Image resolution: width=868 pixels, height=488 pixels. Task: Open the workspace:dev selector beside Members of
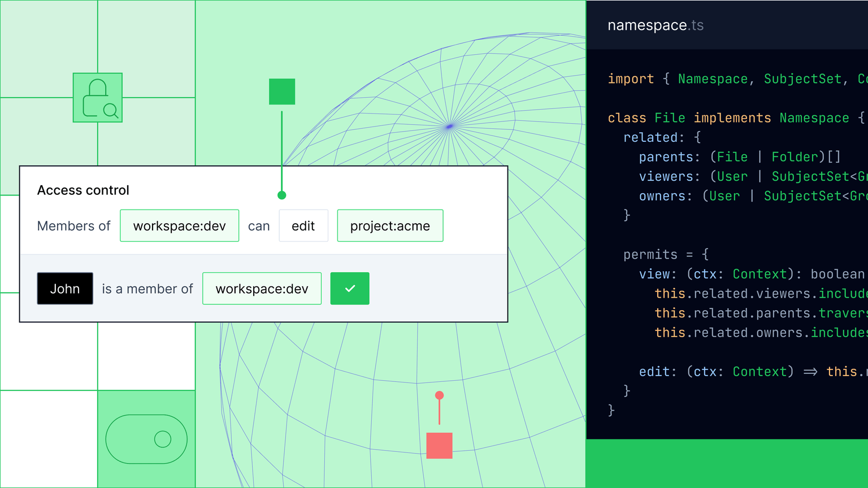tap(179, 226)
